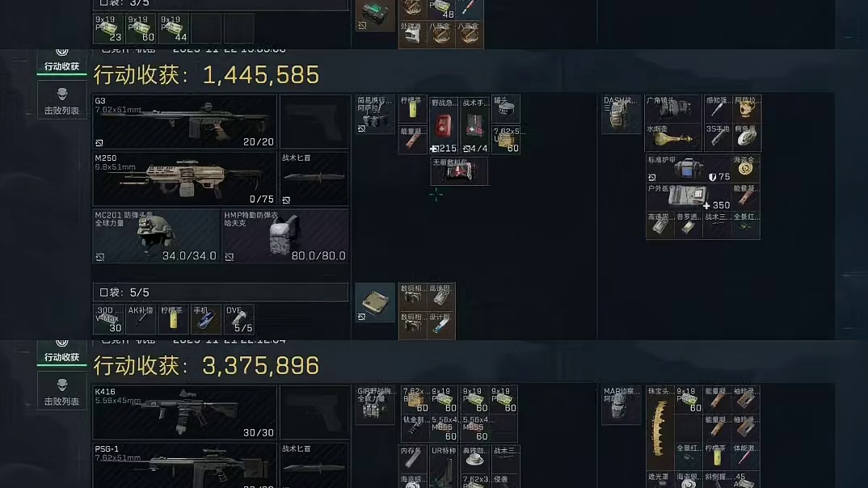
Task: Inspect the MC201 helmet 34.0/34.0
Action: coord(155,235)
